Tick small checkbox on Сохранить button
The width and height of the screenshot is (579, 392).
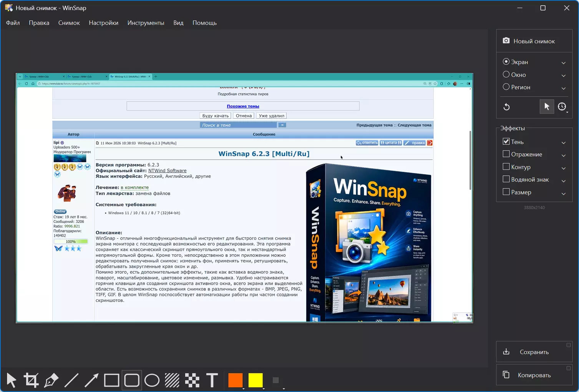(569, 345)
